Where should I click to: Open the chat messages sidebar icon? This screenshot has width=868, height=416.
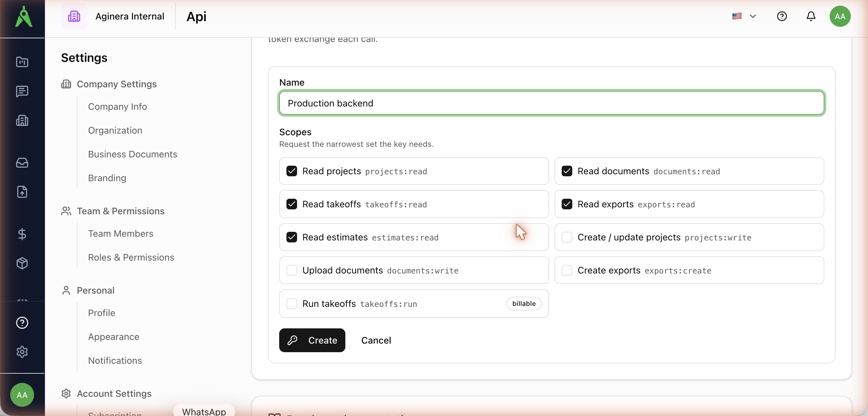coord(22,91)
